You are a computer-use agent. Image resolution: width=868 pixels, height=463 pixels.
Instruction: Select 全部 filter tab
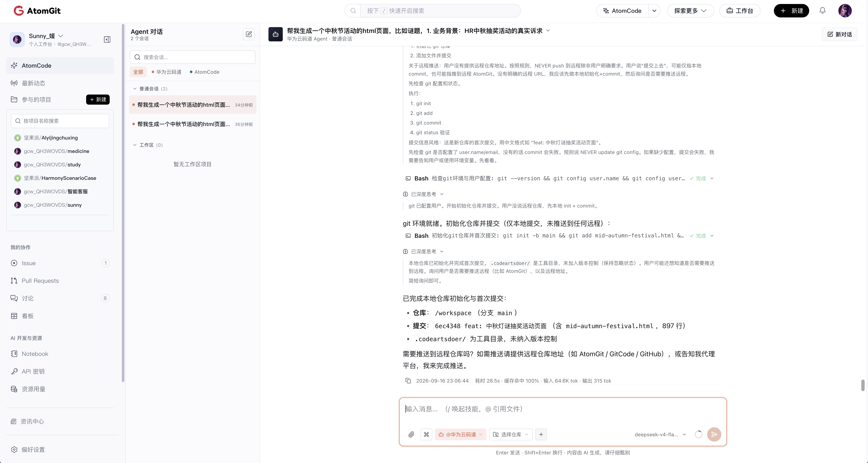[138, 72]
